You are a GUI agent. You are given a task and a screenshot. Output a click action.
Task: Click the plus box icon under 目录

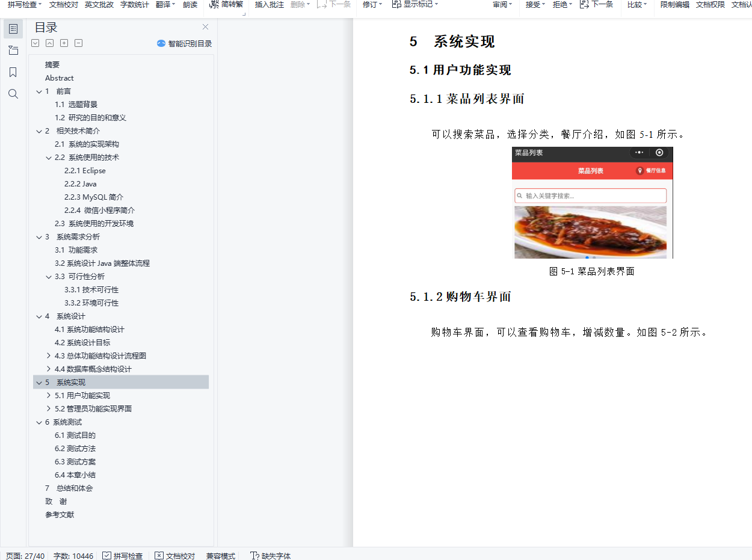[64, 43]
